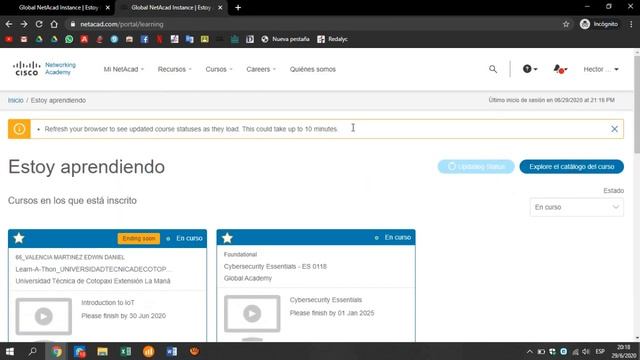Screen dimensions: 640x360
Task: Click the browser home button
Action: click(x=54, y=24)
